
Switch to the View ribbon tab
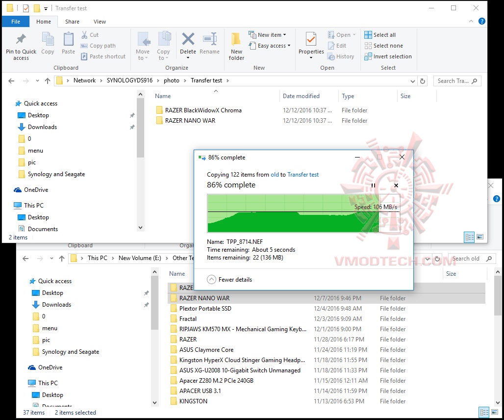click(x=100, y=22)
